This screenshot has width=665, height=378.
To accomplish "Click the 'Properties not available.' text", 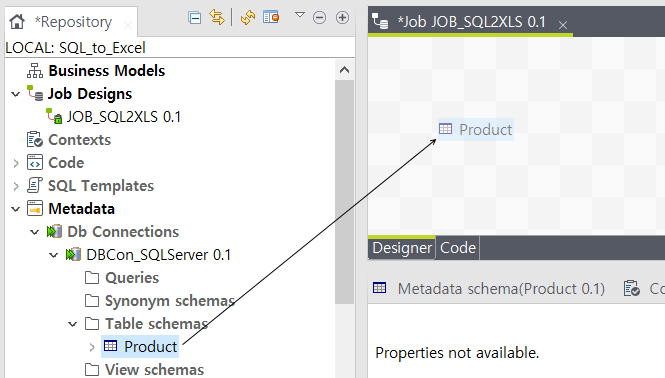I will (457, 353).
